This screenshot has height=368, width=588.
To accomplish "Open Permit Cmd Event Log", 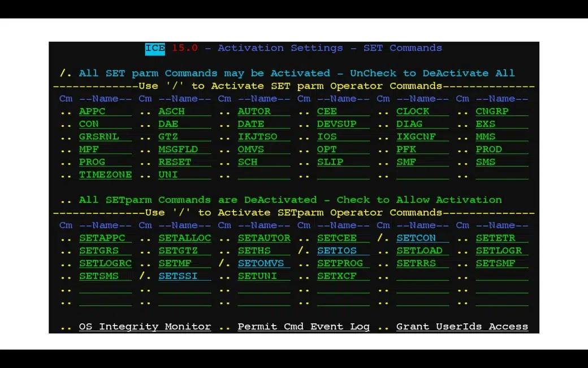I will coord(304,327).
